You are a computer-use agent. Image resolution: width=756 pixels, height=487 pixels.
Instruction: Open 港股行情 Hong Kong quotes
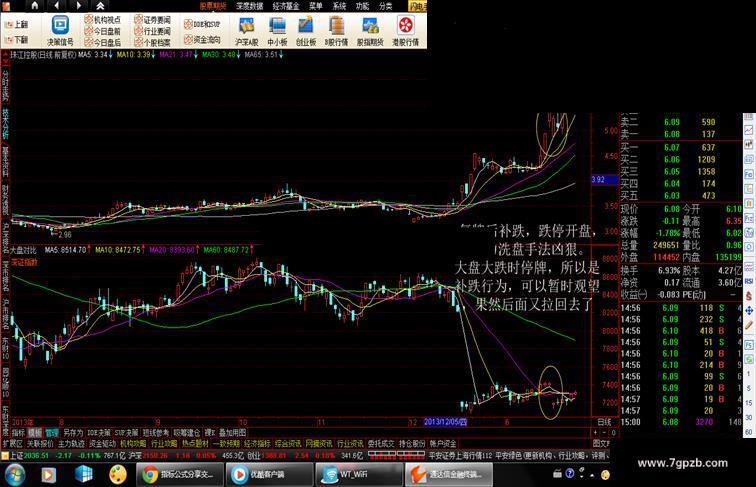405,31
